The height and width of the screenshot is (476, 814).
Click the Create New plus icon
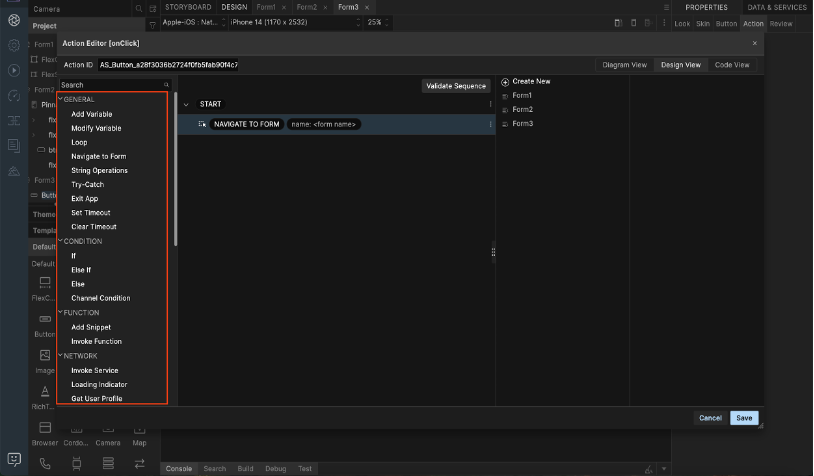(x=505, y=82)
